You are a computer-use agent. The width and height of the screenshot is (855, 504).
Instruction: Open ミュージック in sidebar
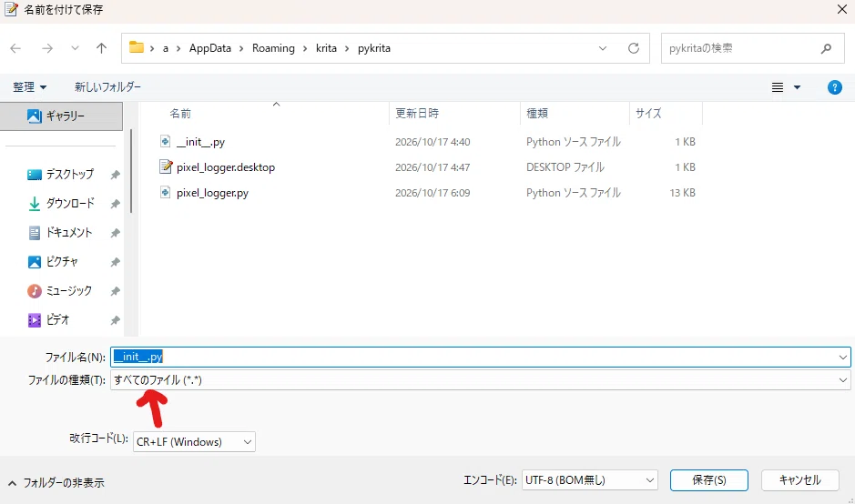tap(59, 291)
